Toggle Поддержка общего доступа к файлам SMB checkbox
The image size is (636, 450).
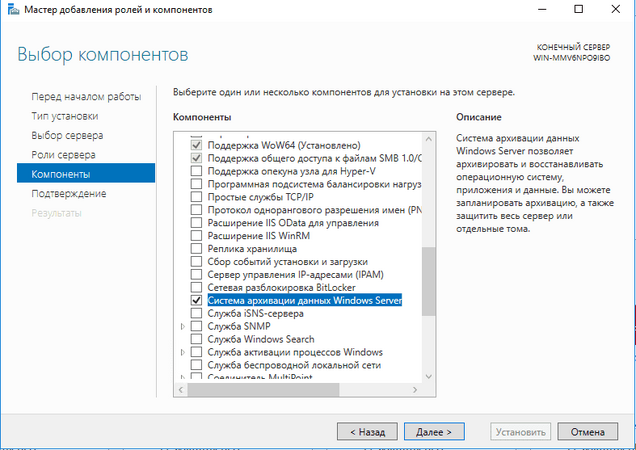[196, 158]
